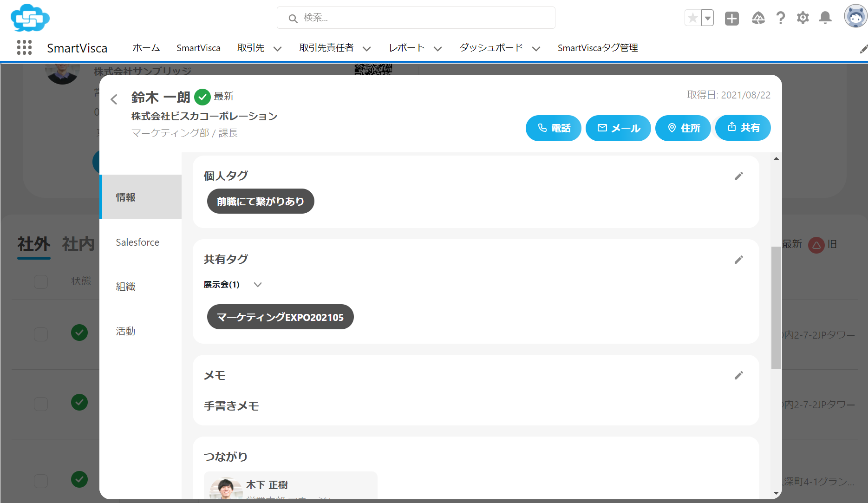The image size is (868, 503).
Task: Click the 手書きメモ text
Action: pyautogui.click(x=231, y=406)
